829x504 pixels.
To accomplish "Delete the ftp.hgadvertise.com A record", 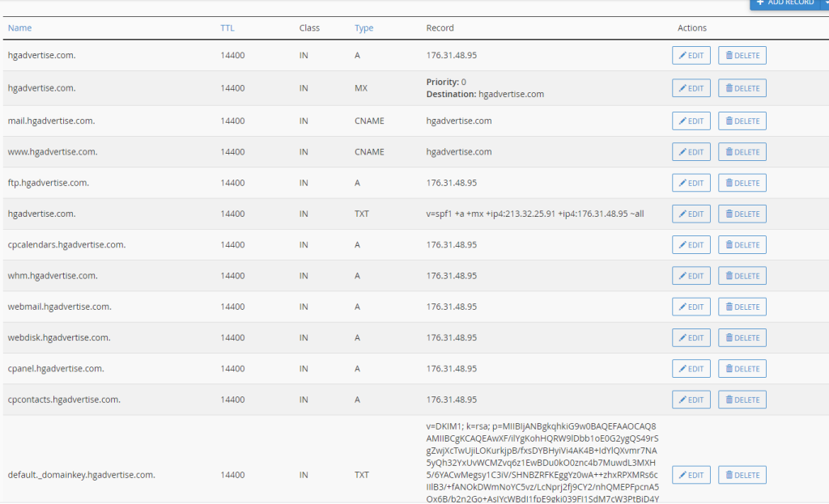I will coord(742,183).
